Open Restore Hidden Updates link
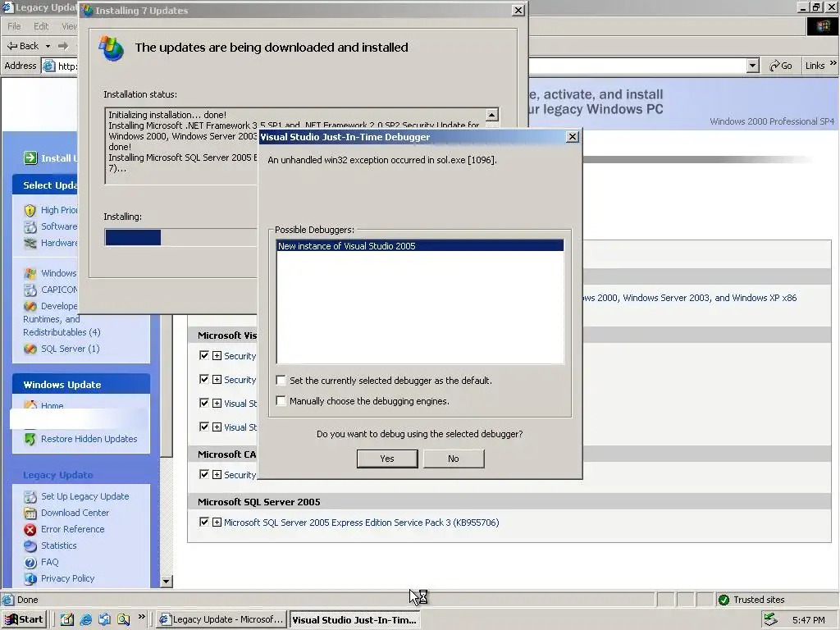 89,439
